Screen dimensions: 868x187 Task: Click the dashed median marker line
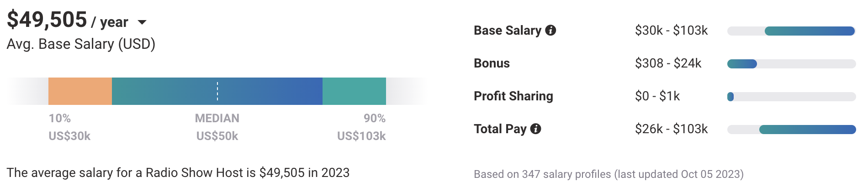pos(217,91)
